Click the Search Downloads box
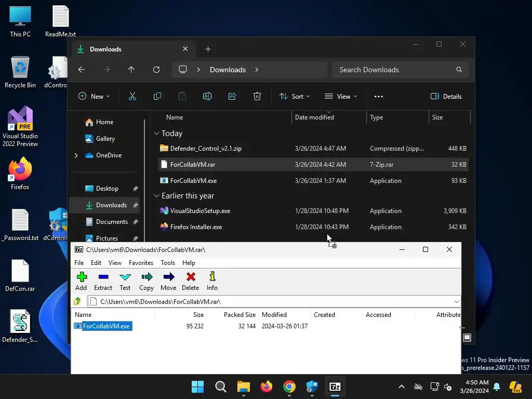 pos(401,70)
